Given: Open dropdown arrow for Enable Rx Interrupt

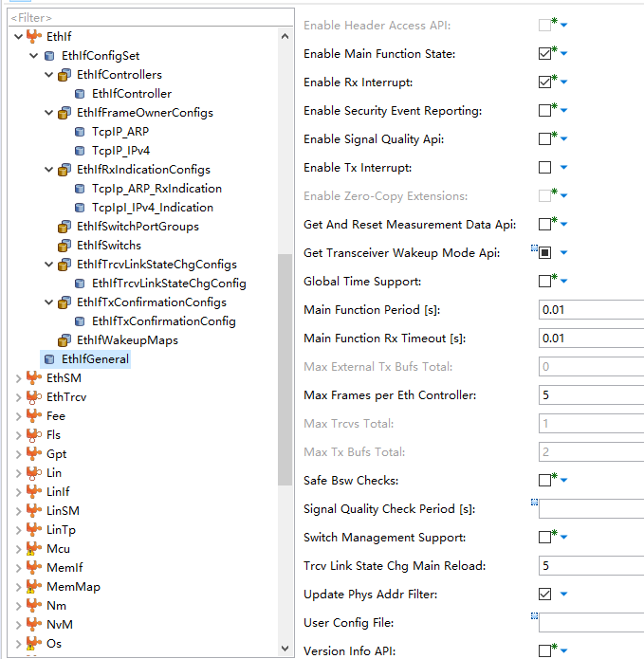Looking at the screenshot, I should click(x=563, y=82).
